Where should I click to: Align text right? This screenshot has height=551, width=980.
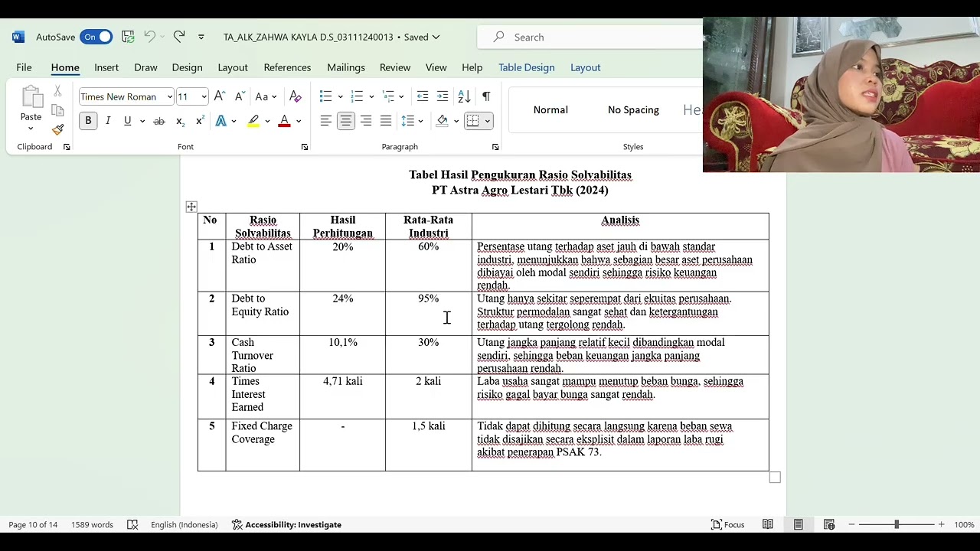366,121
